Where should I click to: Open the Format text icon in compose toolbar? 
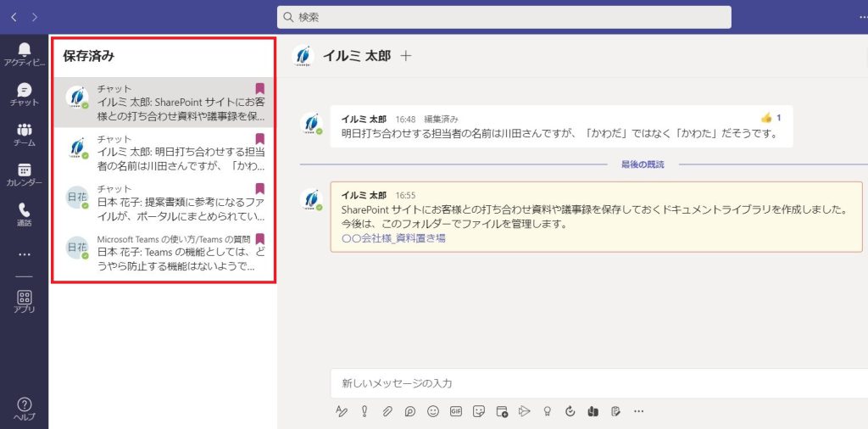(x=342, y=411)
